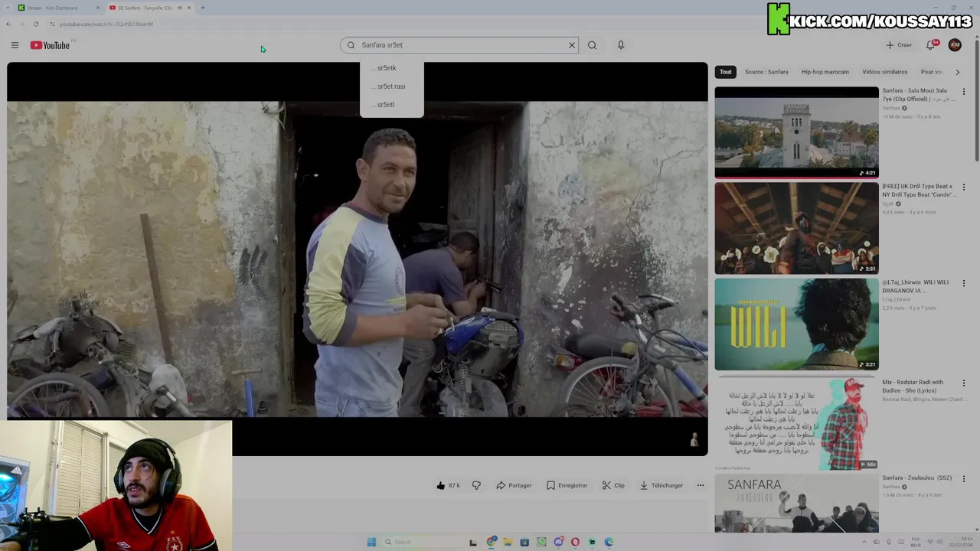
Task: Open options for UK Drill Type Beat video
Action: (x=964, y=187)
